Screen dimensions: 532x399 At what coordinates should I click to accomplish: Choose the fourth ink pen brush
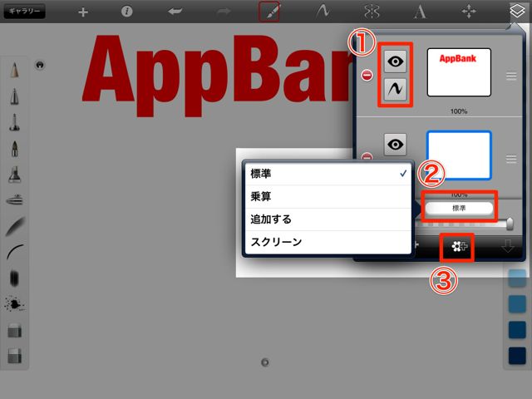[x=15, y=149]
